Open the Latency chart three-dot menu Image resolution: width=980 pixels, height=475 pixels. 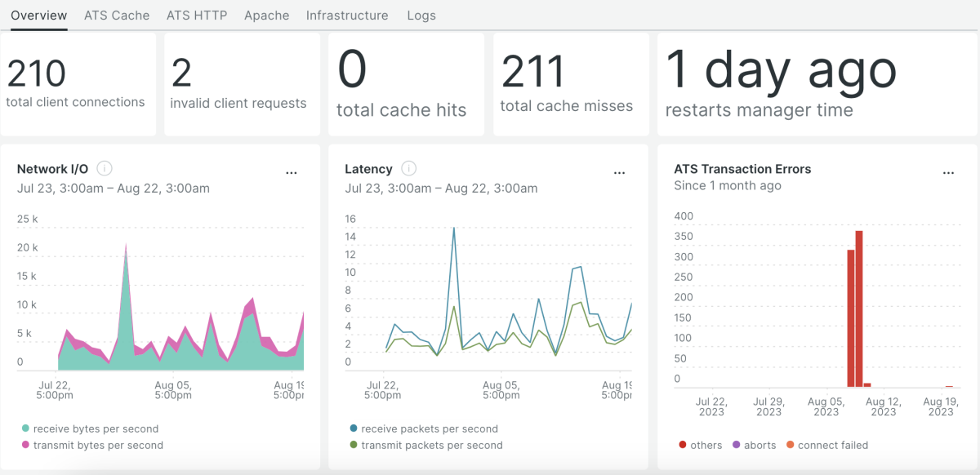[619, 173]
